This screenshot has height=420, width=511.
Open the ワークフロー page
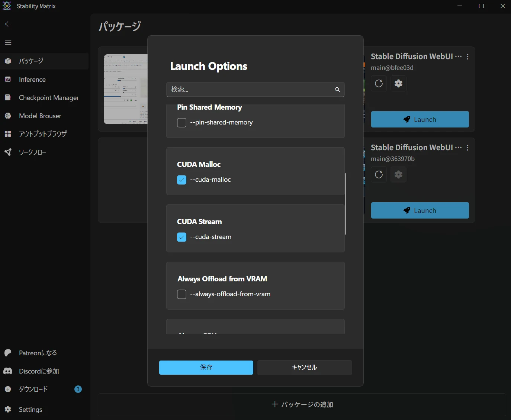(x=44, y=152)
